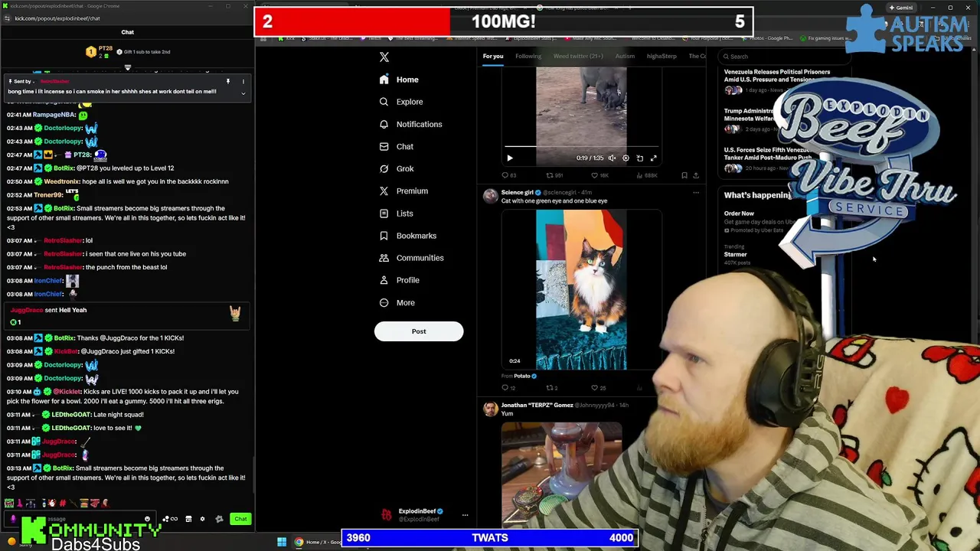Open the Starmer trending topic
The width and height of the screenshot is (980, 551).
click(736, 254)
